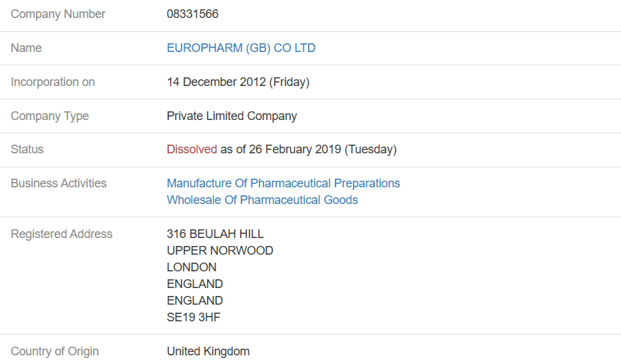The width and height of the screenshot is (621, 364).
Task: Click the Company Number label
Action: pos(58,14)
